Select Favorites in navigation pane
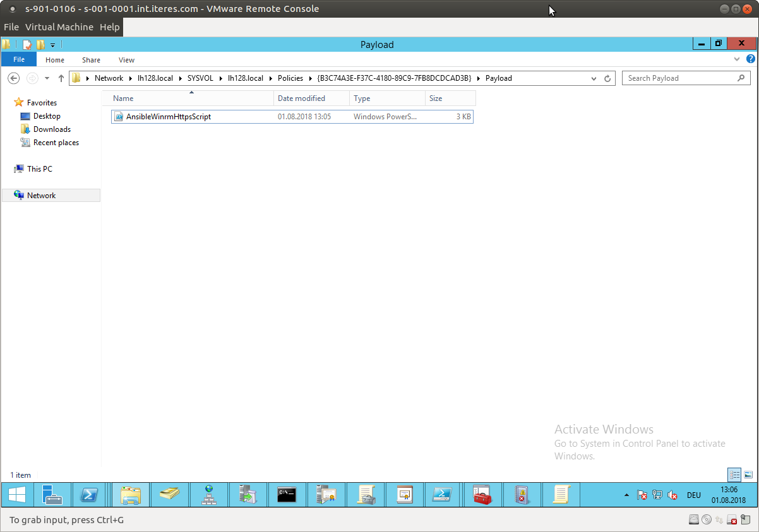The height and width of the screenshot is (532, 759). [42, 103]
